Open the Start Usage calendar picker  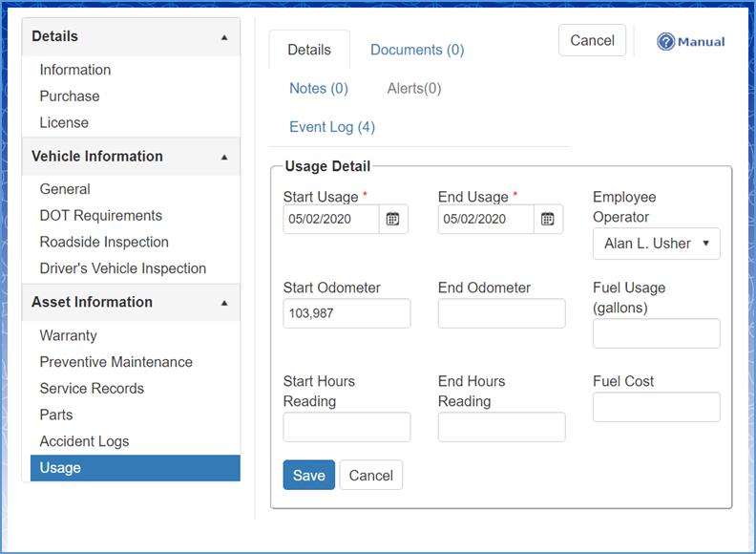click(x=392, y=220)
